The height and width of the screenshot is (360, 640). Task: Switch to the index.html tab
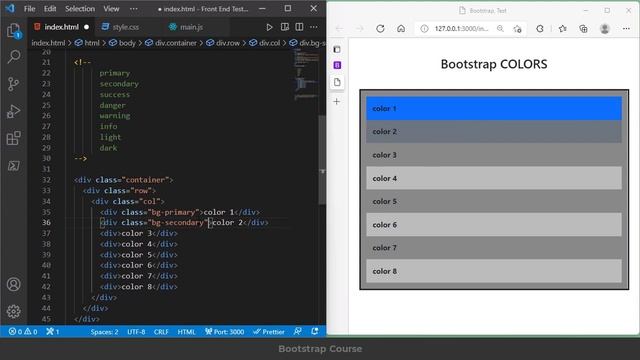[x=62, y=27]
